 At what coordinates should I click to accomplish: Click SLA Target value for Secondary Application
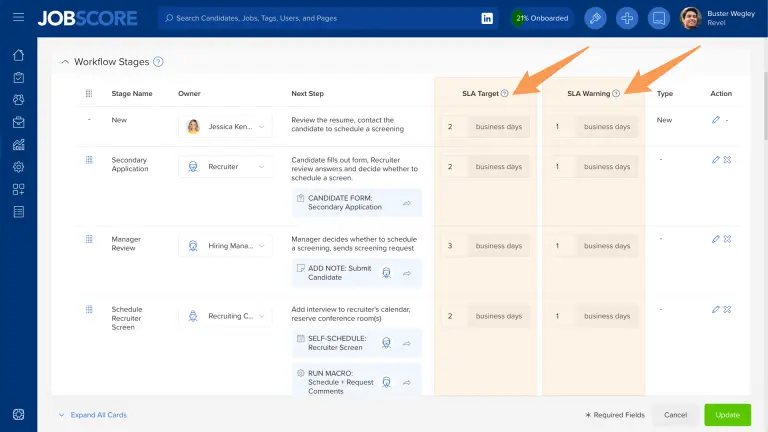(x=454, y=167)
